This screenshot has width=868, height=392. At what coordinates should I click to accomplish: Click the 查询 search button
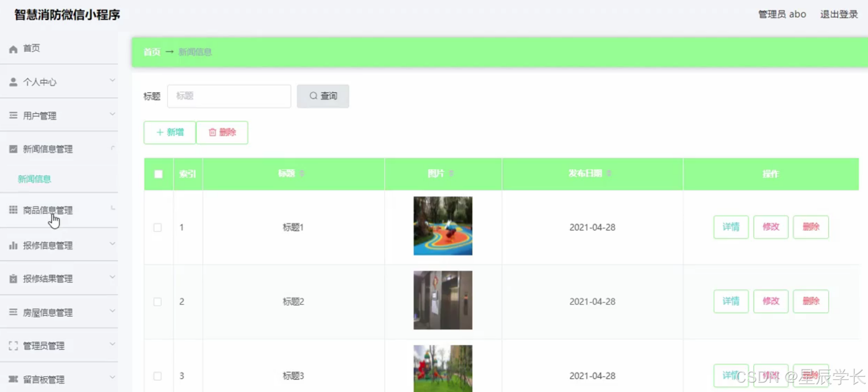(x=323, y=96)
